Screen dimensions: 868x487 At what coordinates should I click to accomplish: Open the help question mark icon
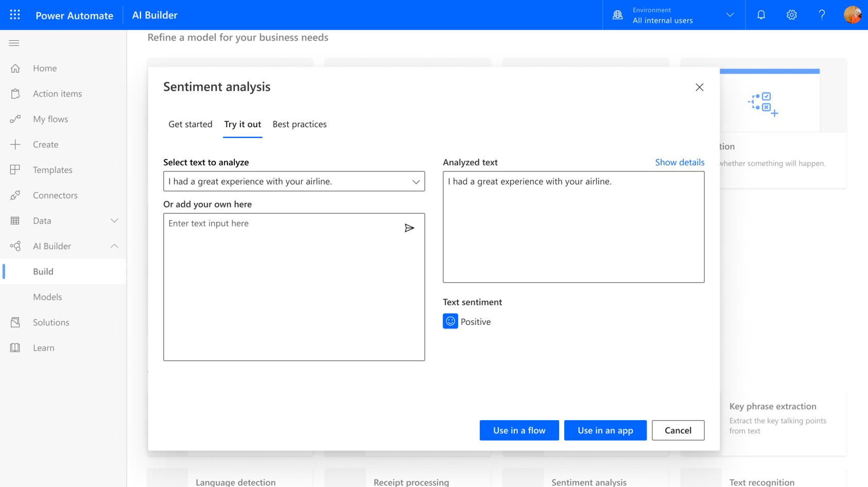822,15
